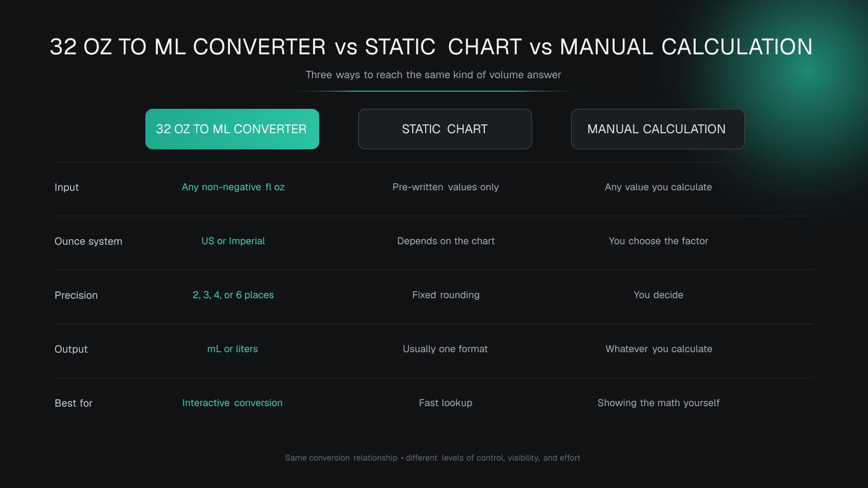Click the 'Best for' row label
868x488 pixels.
(x=74, y=403)
